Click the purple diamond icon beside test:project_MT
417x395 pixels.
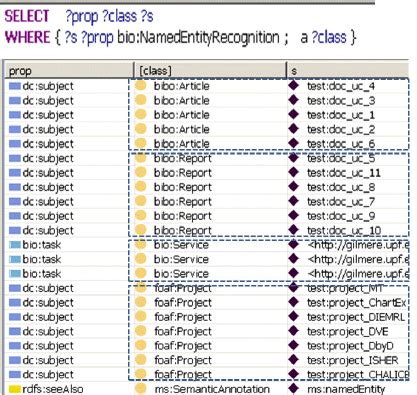293,288
